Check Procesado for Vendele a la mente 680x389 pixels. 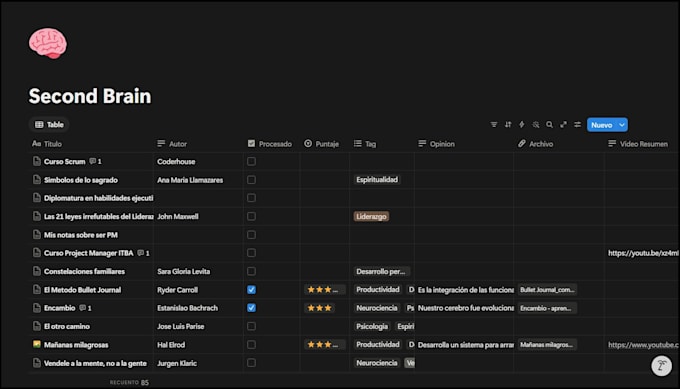[x=251, y=363]
